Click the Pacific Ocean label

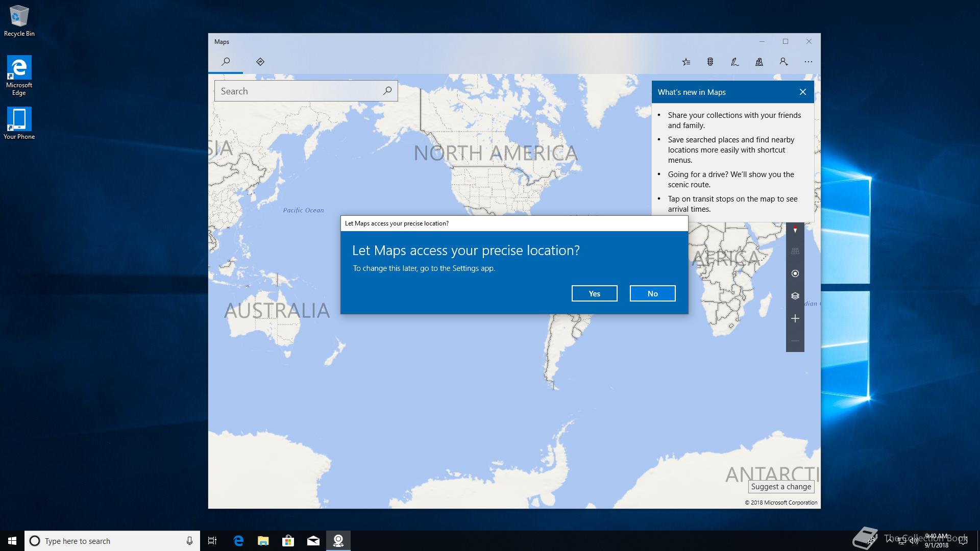pyautogui.click(x=303, y=210)
